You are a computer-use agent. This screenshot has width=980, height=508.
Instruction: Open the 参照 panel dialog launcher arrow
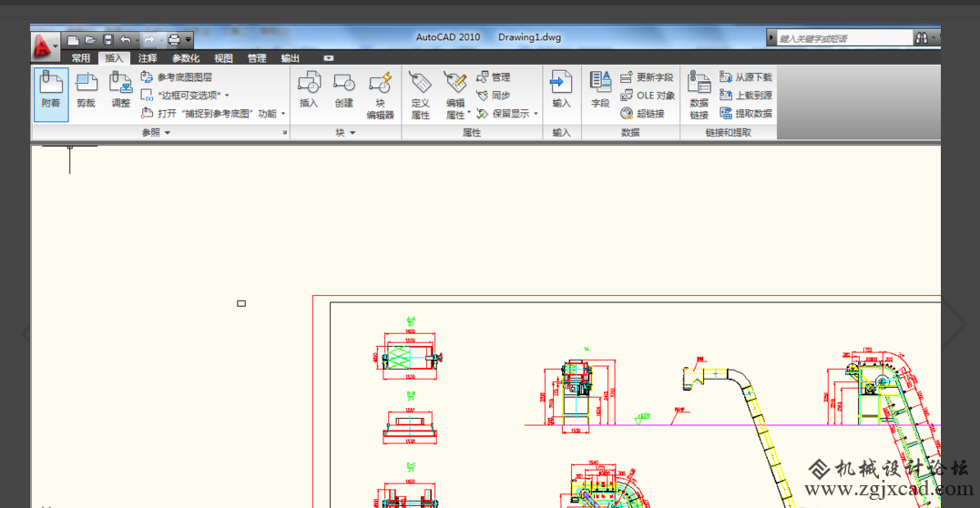coord(285,133)
